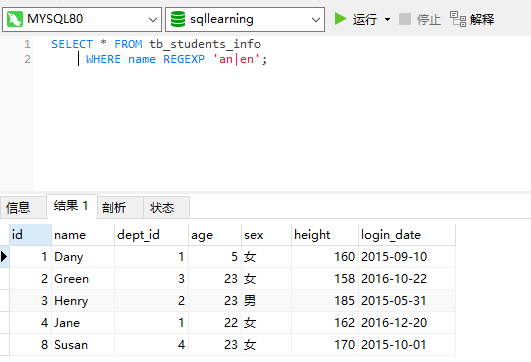Click the green database icon
531x362 pixels.
click(178, 19)
